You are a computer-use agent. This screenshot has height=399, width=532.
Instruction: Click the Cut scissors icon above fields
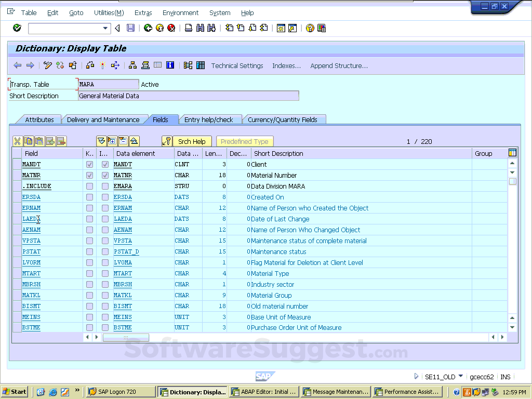coord(18,141)
